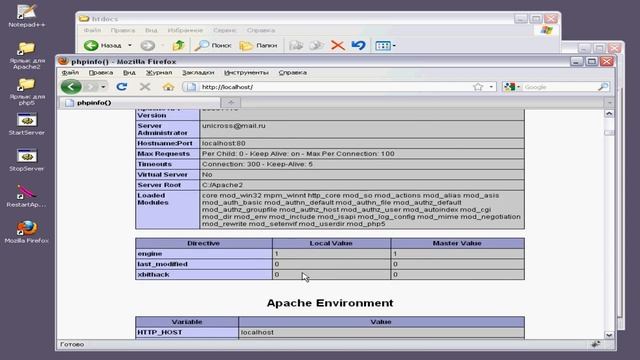Launch StartServer desktop icon
The height and width of the screenshot is (360, 640).
[x=27, y=124]
